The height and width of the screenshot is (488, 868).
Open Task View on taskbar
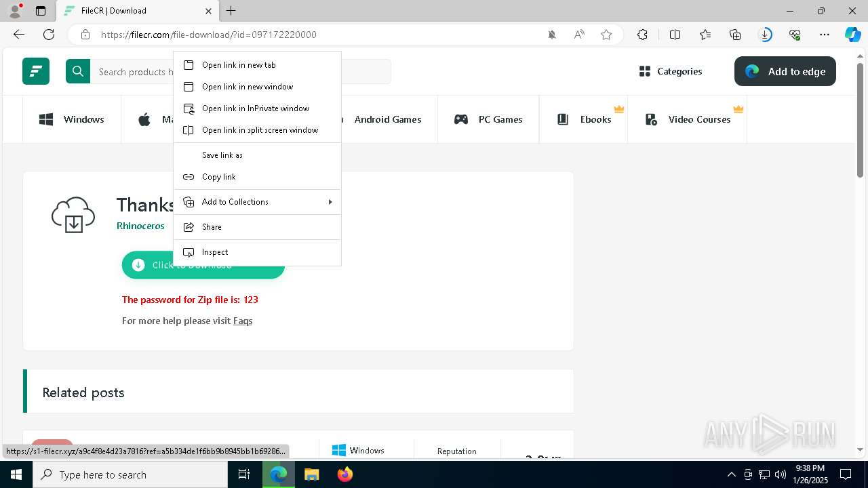pyautogui.click(x=244, y=474)
